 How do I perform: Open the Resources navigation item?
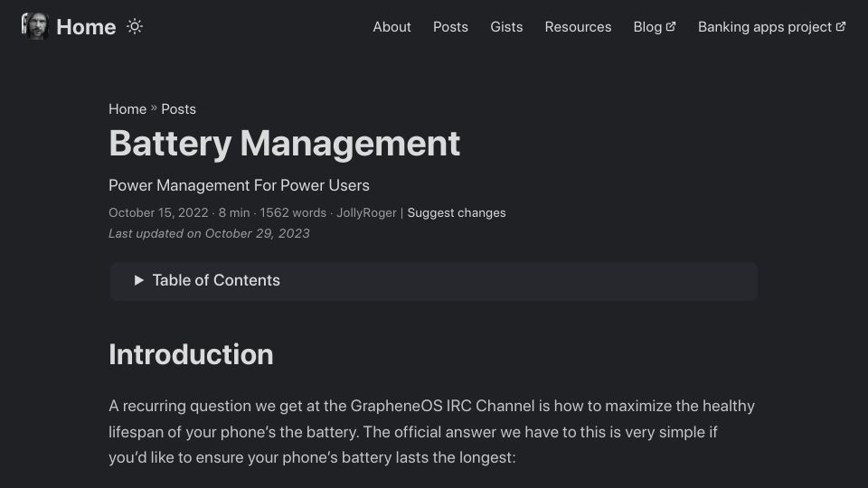click(578, 26)
